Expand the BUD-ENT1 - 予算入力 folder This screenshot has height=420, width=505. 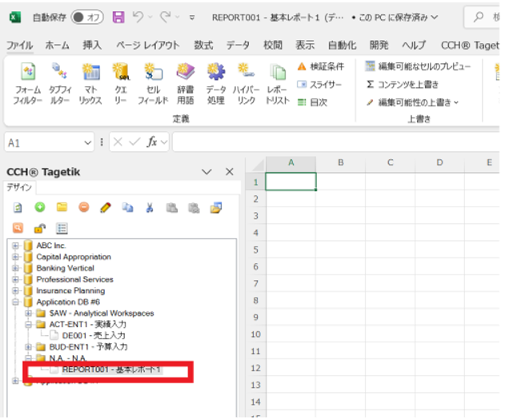click(28, 347)
